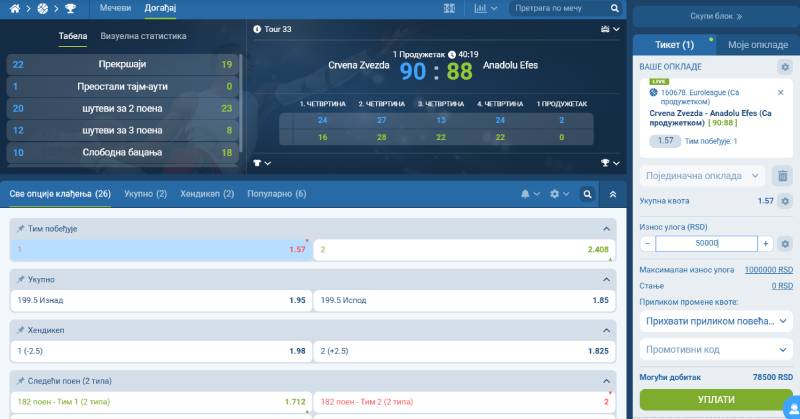Open the Визуелна статистика tab
The width and height of the screenshot is (800, 419).
pos(143,36)
